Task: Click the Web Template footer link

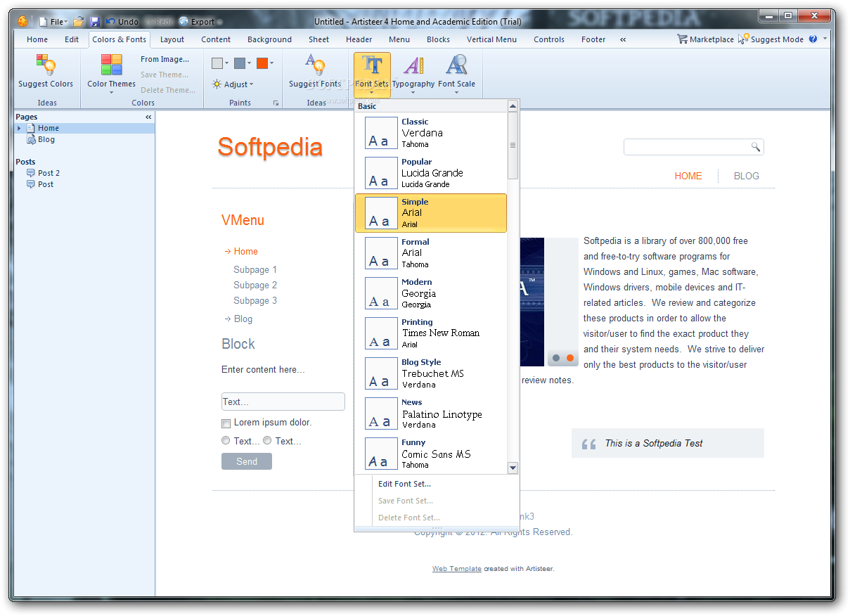Action: coord(457,569)
